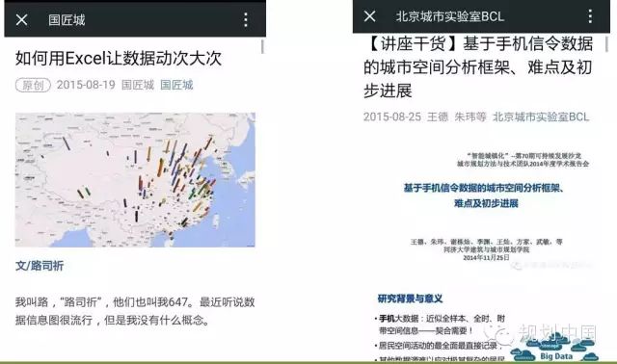Open the 北京城市实验室BCL account link under title

click(x=541, y=117)
